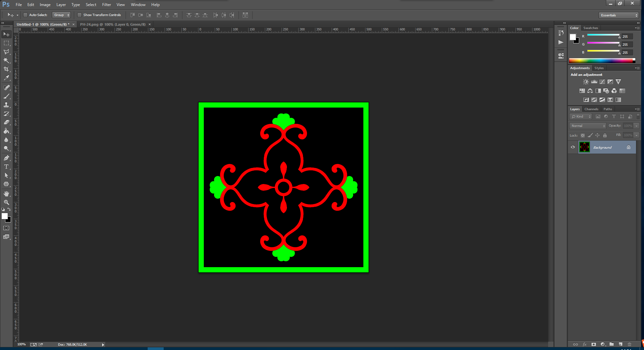Open the Select menu
Image resolution: width=644 pixels, height=350 pixels.
click(x=91, y=5)
